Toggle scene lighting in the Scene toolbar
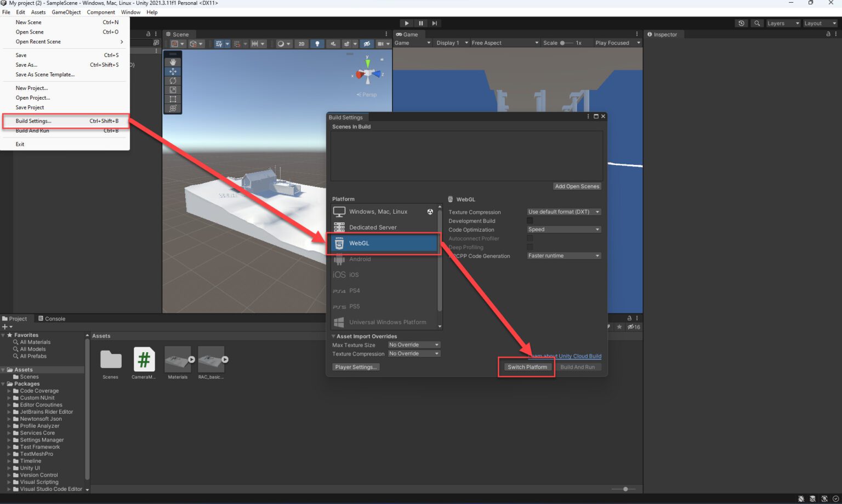Viewport: 842px width, 504px height. tap(317, 43)
